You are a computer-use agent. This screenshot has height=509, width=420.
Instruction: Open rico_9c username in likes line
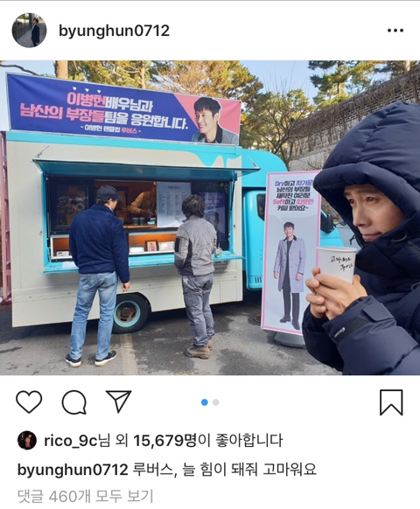point(71,441)
